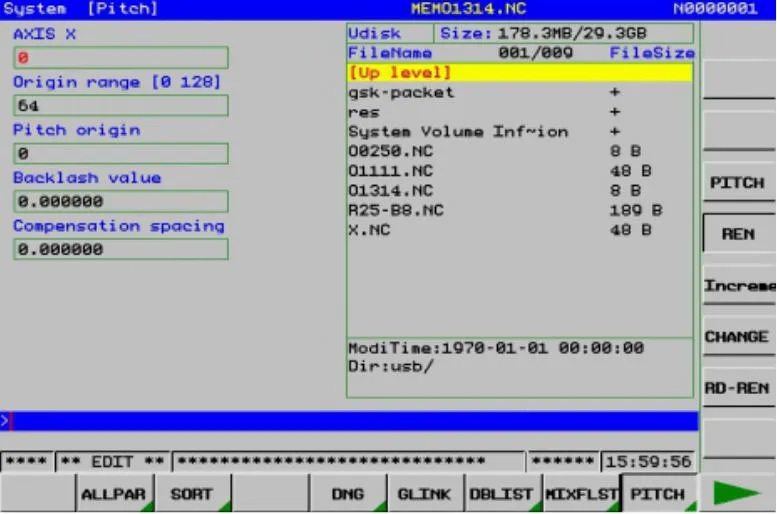This screenshot has height=514, width=777.
Task: Select the AXIS X input field
Action: click(120, 58)
